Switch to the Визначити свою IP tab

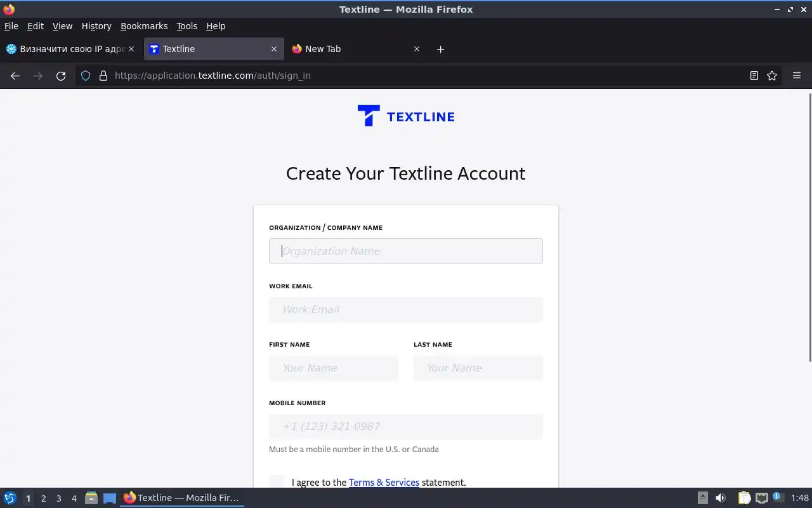pyautogui.click(x=70, y=49)
